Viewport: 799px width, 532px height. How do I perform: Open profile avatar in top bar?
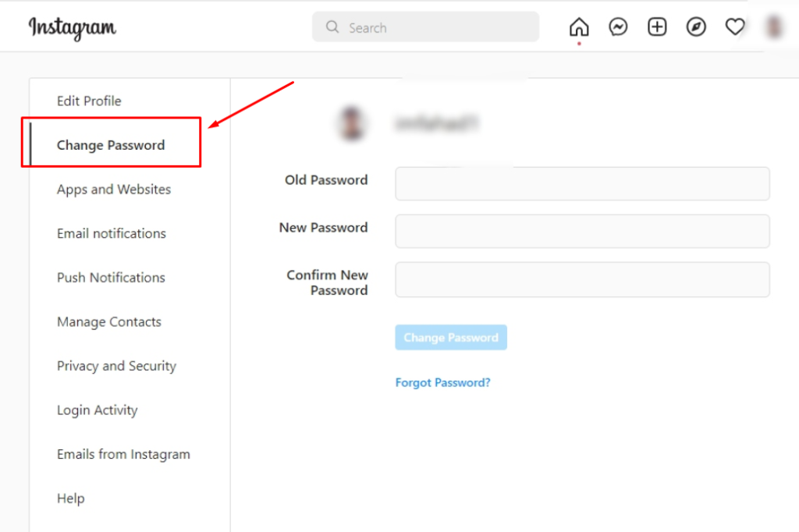(774, 28)
